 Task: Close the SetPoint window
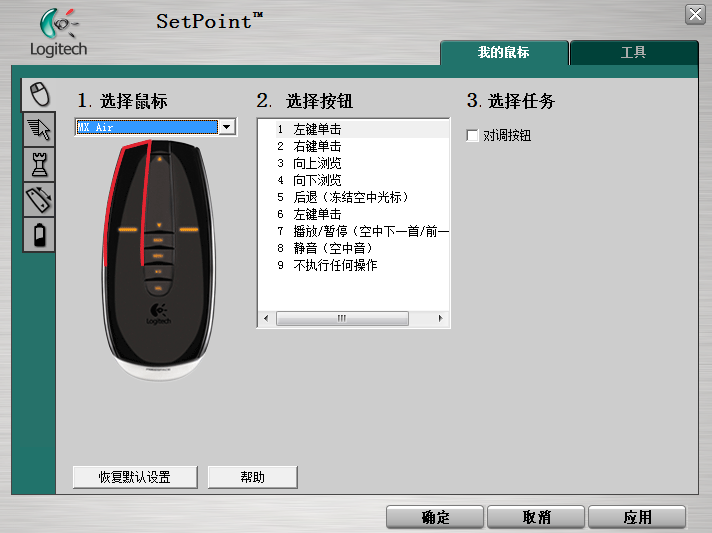tap(695, 15)
